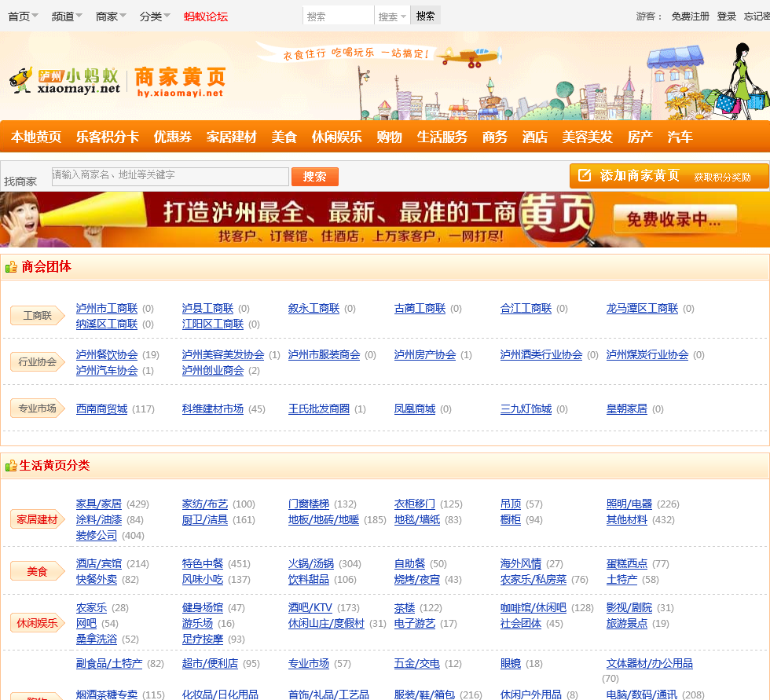The width and height of the screenshot is (770, 700).
Task: Select 汽车 in the orange navigation
Action: pyautogui.click(x=680, y=137)
